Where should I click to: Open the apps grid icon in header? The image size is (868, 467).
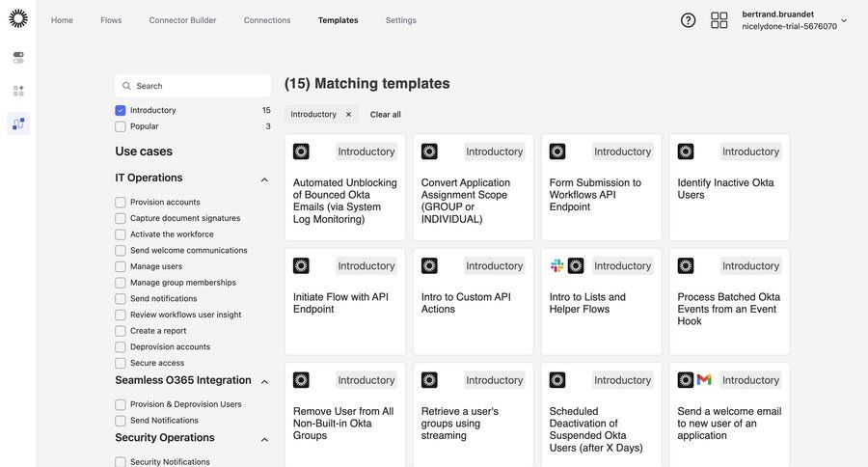719,20
